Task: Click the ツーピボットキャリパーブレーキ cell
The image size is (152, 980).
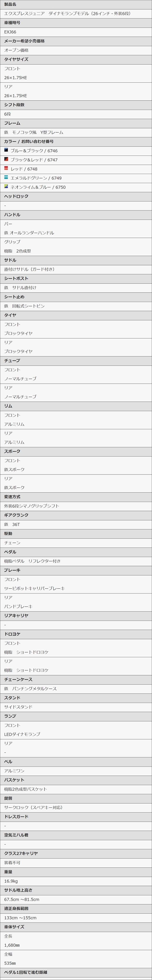Action: 76,588
